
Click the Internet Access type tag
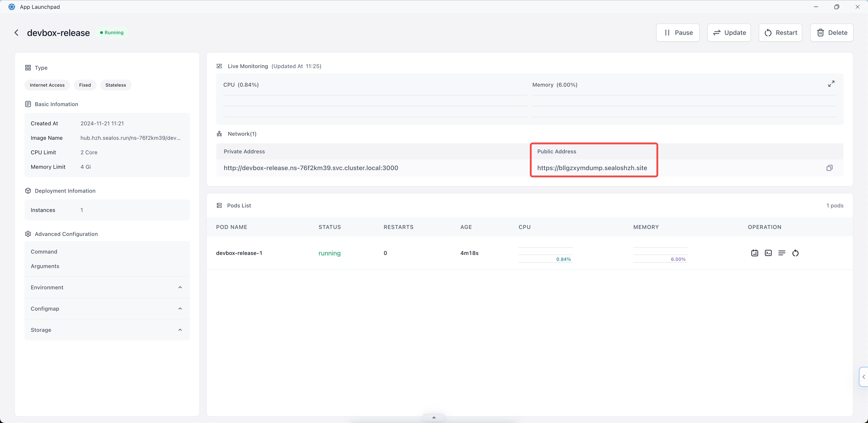[x=47, y=85]
